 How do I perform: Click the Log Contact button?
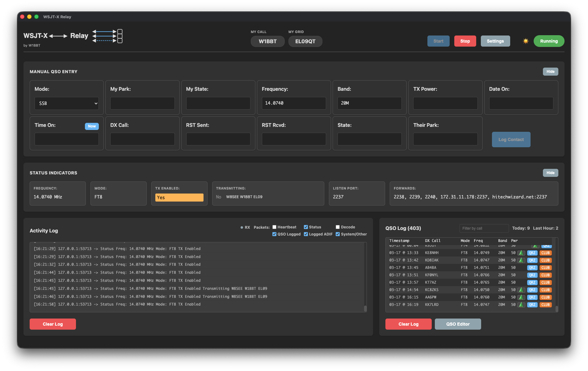tap(511, 140)
